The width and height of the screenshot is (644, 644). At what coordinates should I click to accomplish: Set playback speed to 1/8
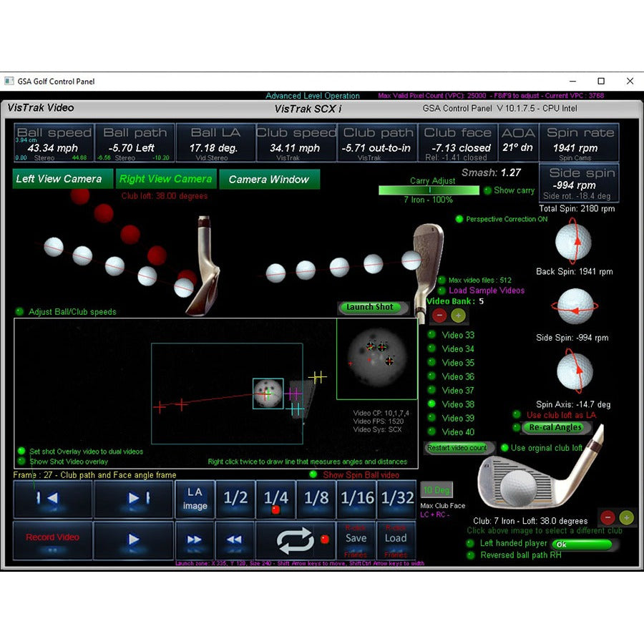point(316,499)
